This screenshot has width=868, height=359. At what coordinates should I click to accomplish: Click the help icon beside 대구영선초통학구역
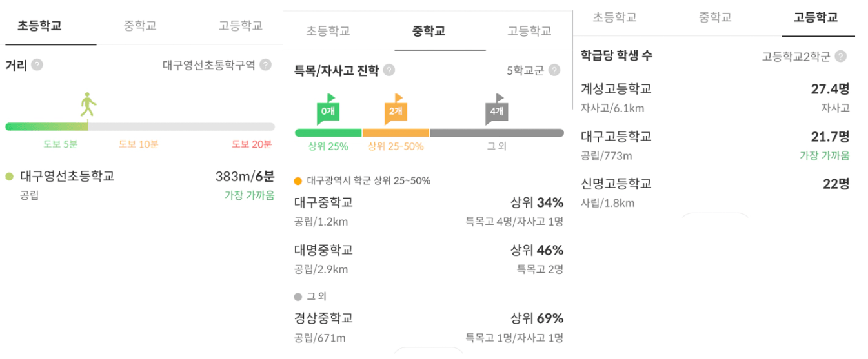(x=265, y=65)
